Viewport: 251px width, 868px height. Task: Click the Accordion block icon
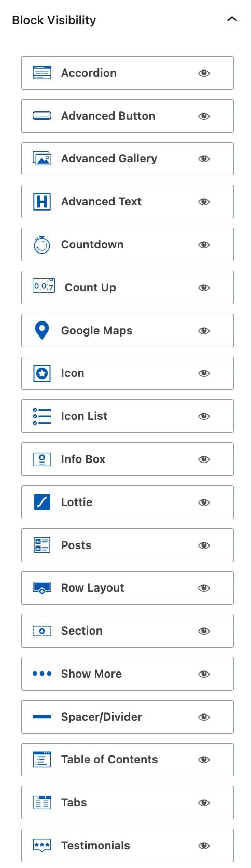tap(42, 73)
